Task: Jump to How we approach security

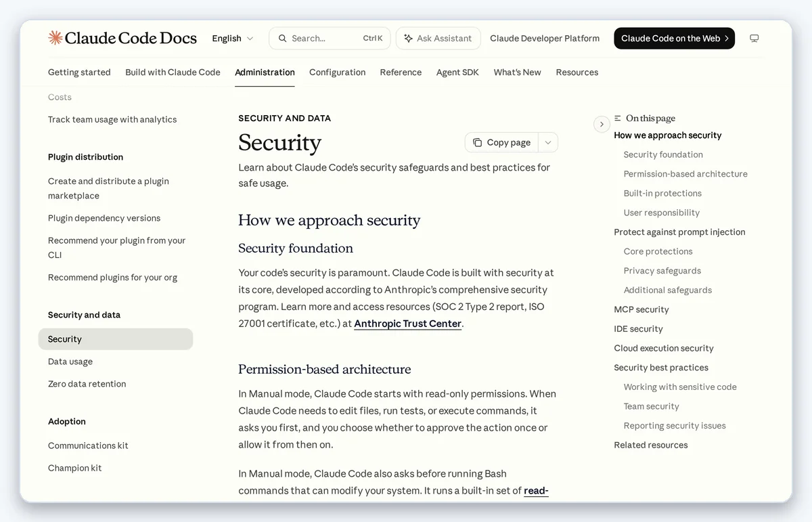Action: point(668,135)
